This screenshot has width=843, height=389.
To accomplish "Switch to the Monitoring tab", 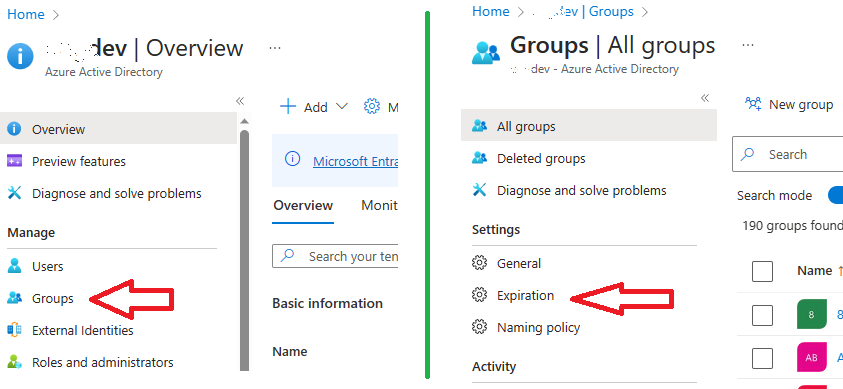I will (380, 205).
